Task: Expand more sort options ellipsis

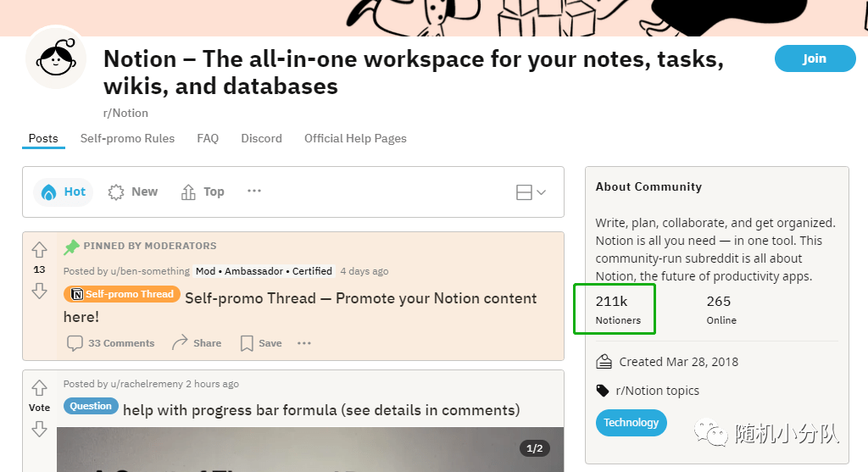Action: [254, 191]
